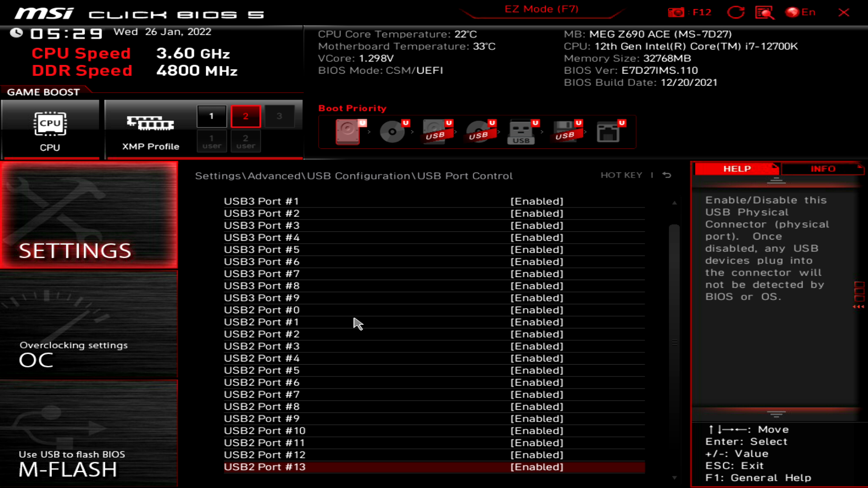Select the hard disk in Boot Priority
The image size is (868, 488).
click(347, 132)
